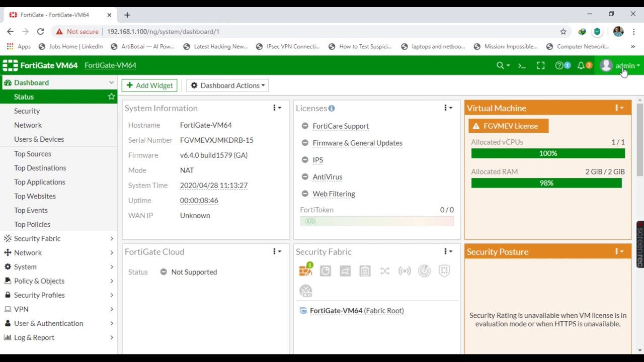644x362 pixels.
Task: Click the shuffle arrows icon in Security Fabric
Action: (385, 271)
